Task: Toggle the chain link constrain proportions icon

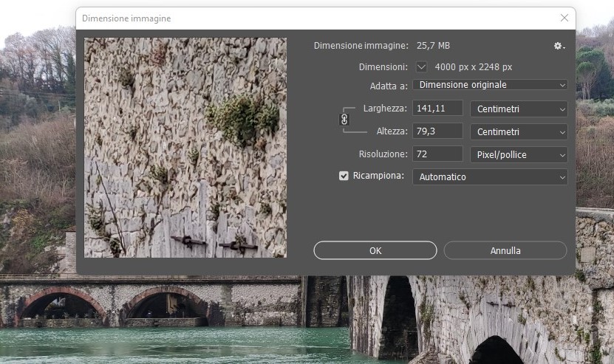Action: (x=344, y=120)
